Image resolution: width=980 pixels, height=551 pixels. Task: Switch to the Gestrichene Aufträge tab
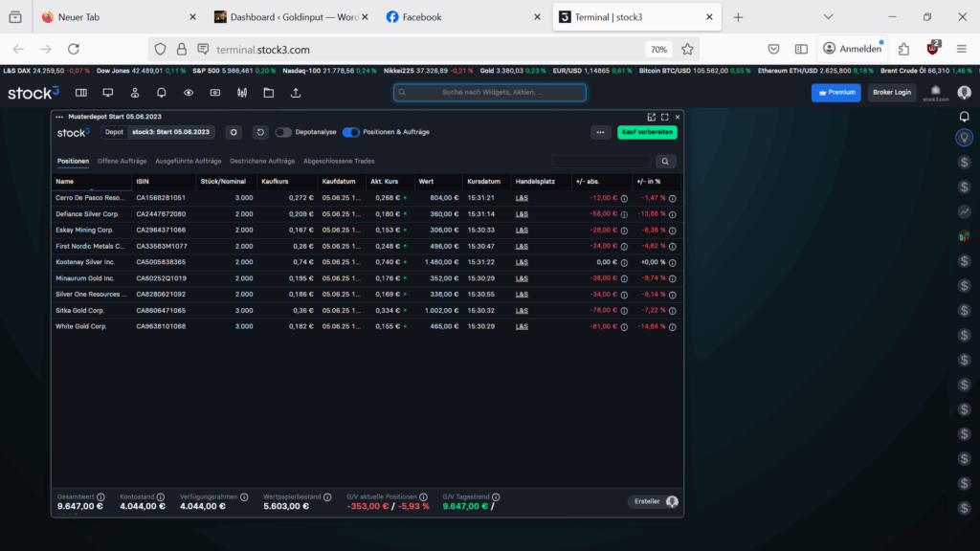point(262,161)
